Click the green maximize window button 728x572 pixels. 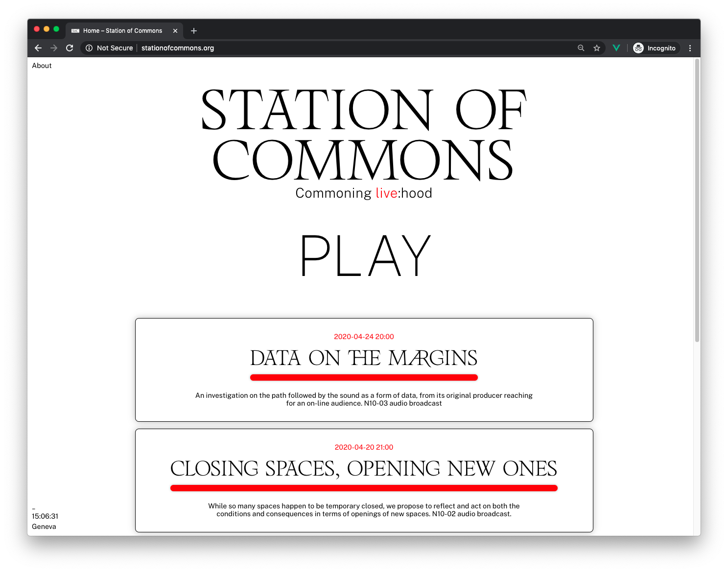[56, 29]
